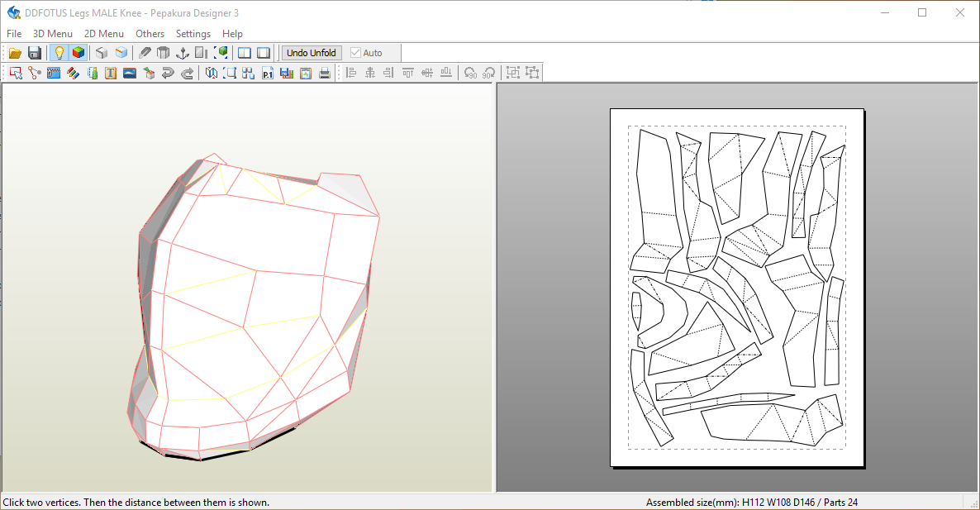Click align bottom icon
The height and width of the screenshot is (510, 980).
446,73
